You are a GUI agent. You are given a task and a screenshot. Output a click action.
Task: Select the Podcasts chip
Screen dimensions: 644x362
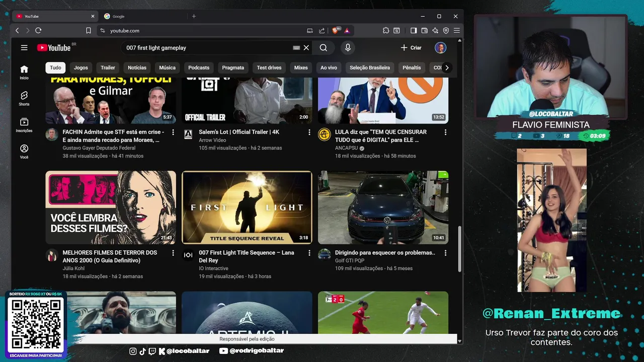[x=199, y=67]
